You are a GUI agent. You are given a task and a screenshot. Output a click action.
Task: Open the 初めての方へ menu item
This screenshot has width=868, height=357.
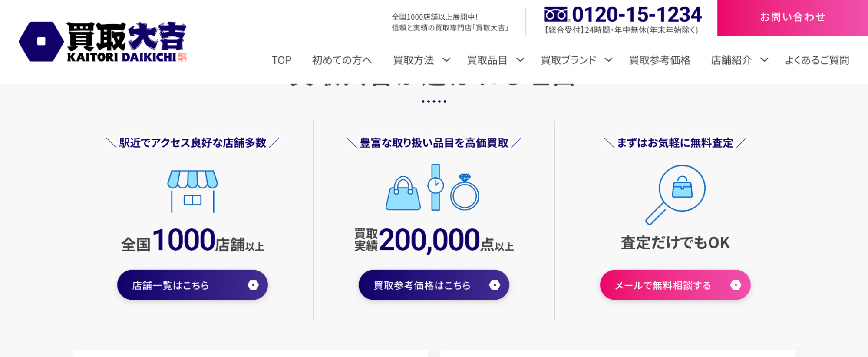click(342, 60)
